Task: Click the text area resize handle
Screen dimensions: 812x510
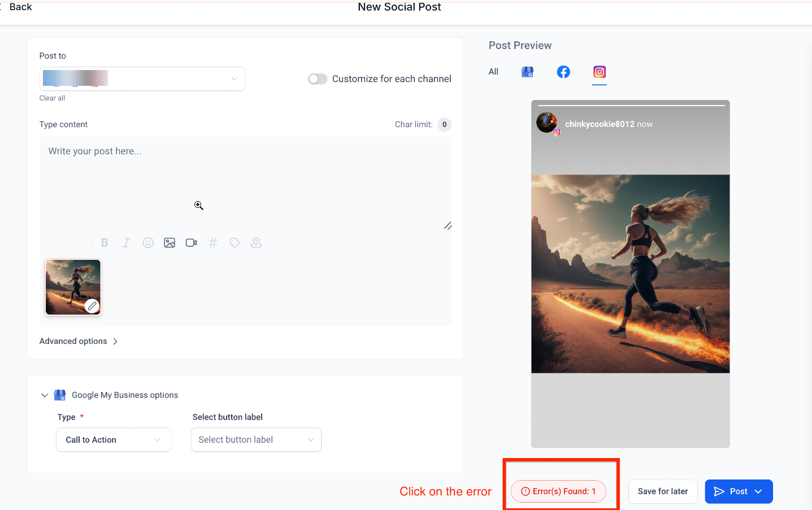Action: (x=448, y=226)
